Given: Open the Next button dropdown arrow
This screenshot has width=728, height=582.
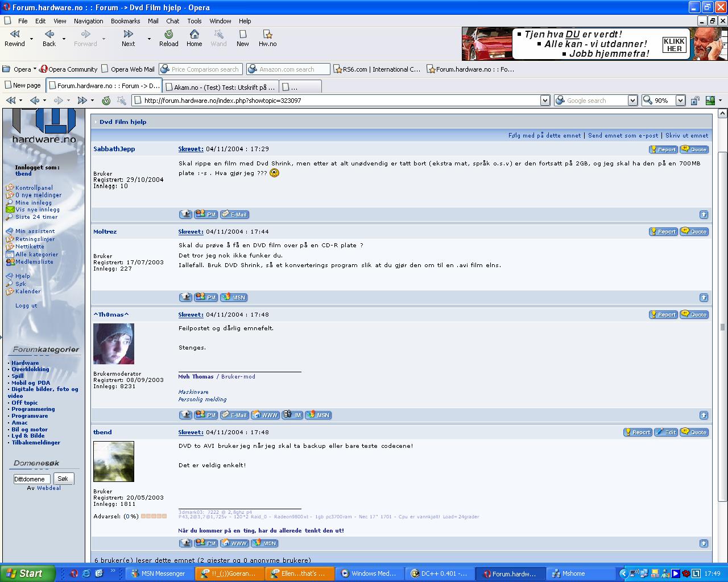Looking at the screenshot, I should click(x=149, y=39).
